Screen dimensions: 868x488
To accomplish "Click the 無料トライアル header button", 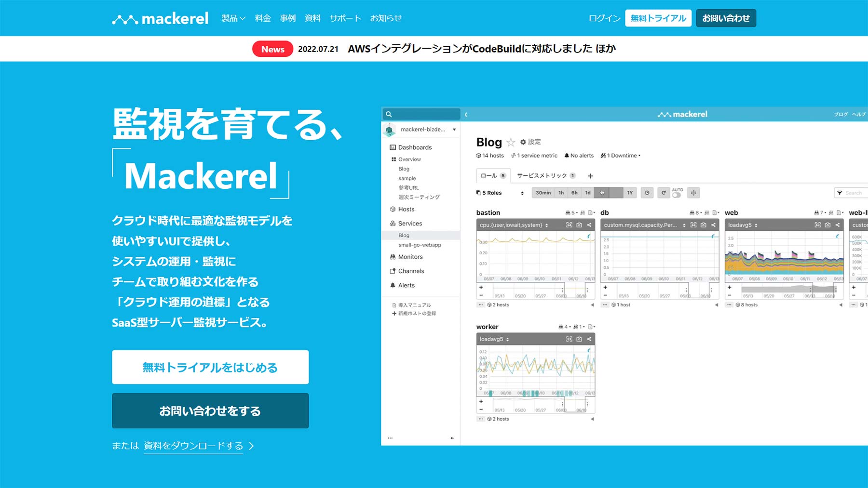I will tap(658, 18).
